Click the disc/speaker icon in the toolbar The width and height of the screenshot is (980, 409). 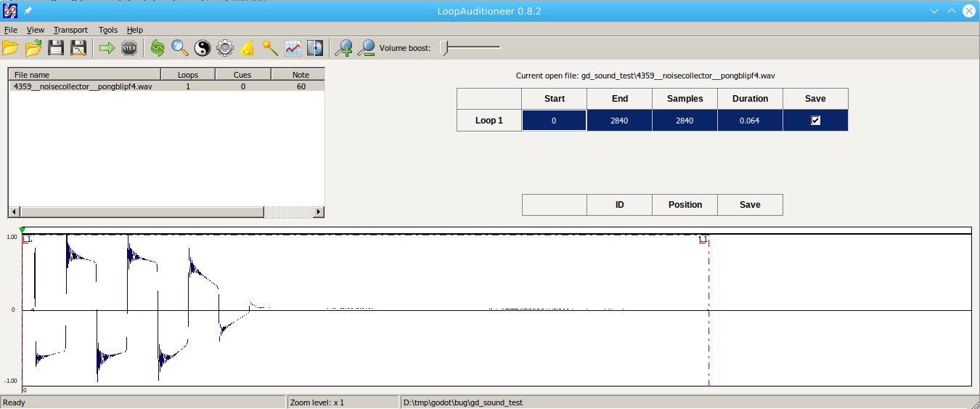tap(314, 49)
